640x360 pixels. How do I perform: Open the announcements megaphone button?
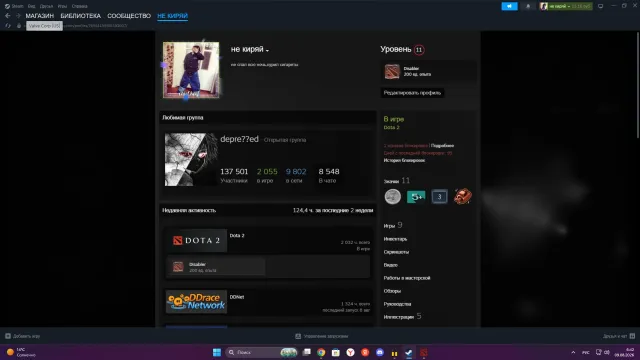point(509,6)
